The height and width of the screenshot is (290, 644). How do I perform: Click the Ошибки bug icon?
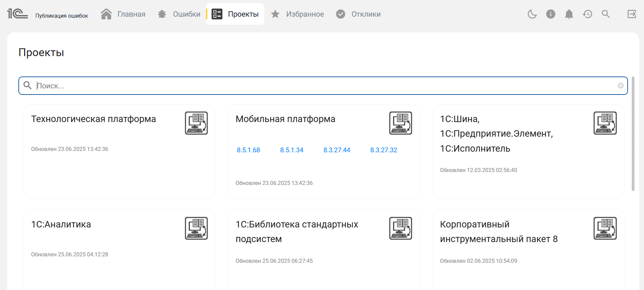click(162, 14)
